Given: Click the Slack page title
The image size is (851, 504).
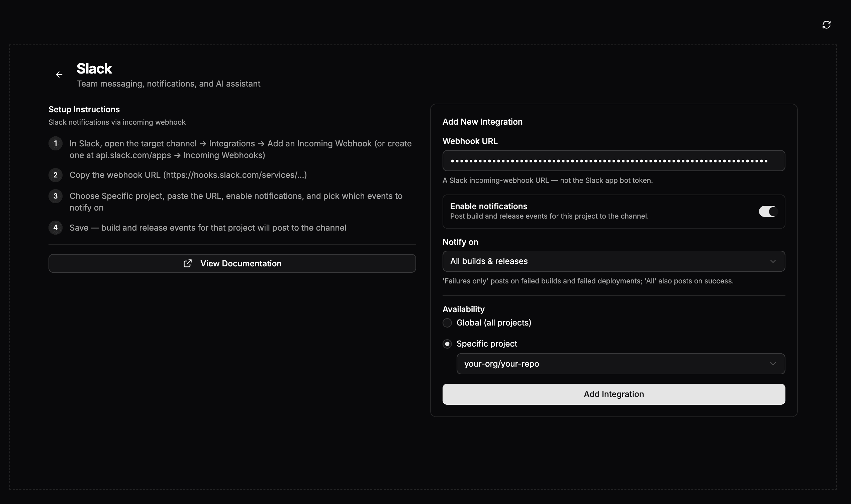Looking at the screenshot, I should point(94,69).
